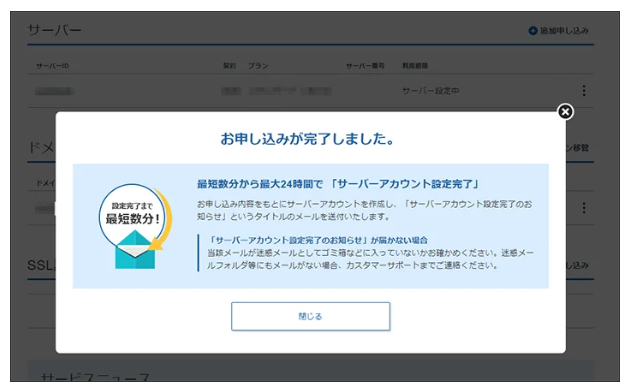Click the プラン column header

tap(258, 66)
